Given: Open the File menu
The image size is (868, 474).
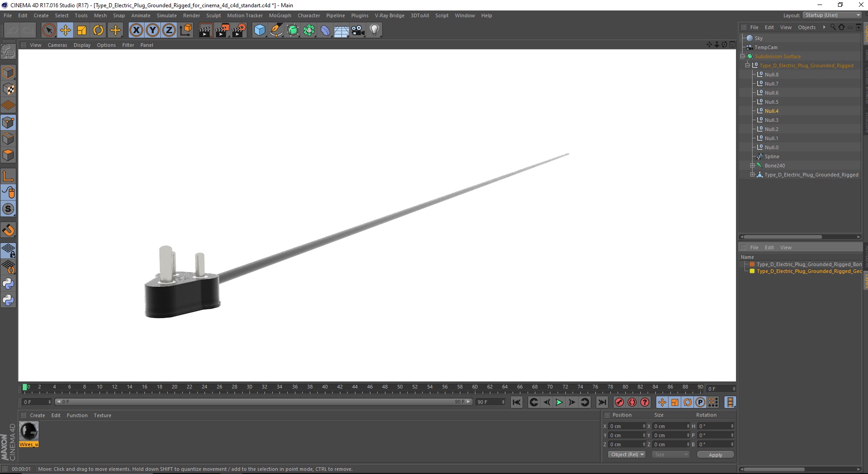Looking at the screenshot, I should 8,15.
